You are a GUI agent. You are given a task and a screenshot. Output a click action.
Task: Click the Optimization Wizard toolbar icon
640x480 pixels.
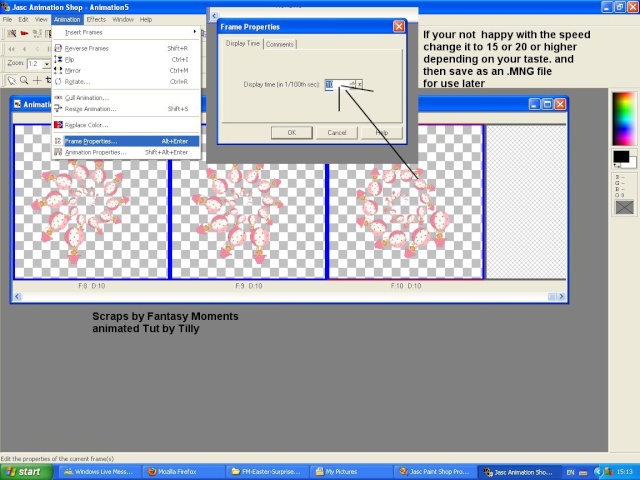click(x=37, y=33)
